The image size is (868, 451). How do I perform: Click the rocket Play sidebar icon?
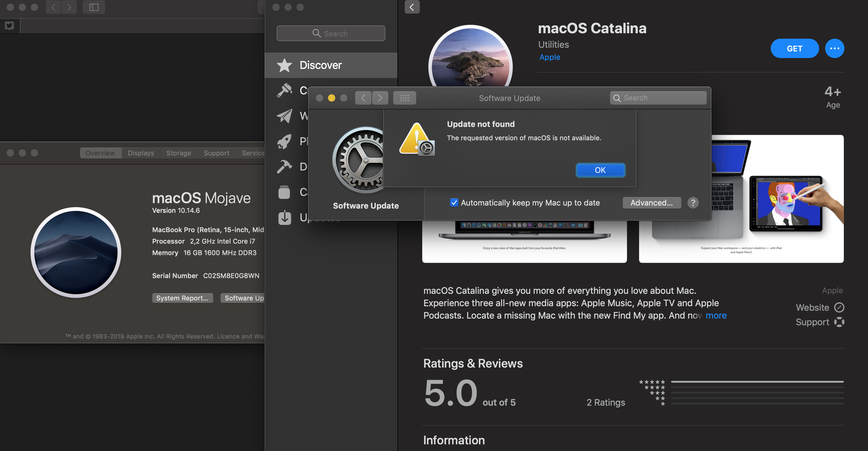coord(285,141)
